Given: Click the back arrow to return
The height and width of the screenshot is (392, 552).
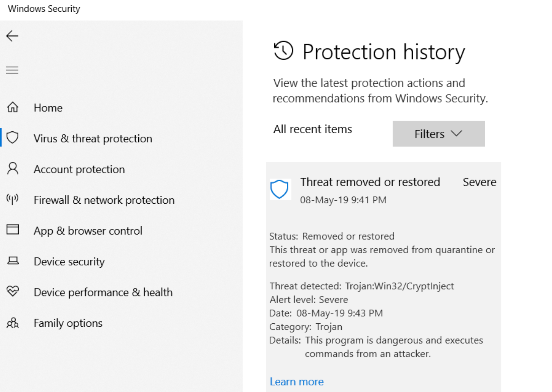Looking at the screenshot, I should 12,36.
